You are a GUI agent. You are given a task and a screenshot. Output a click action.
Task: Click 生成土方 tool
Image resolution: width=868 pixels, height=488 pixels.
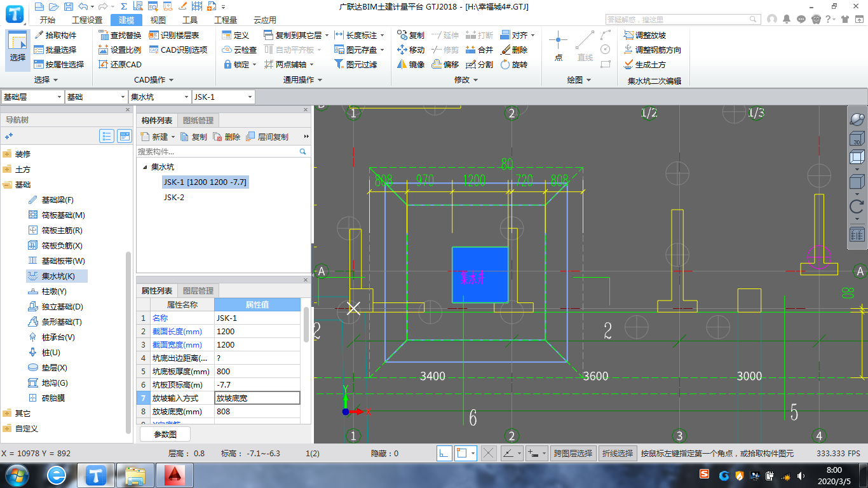(645, 64)
